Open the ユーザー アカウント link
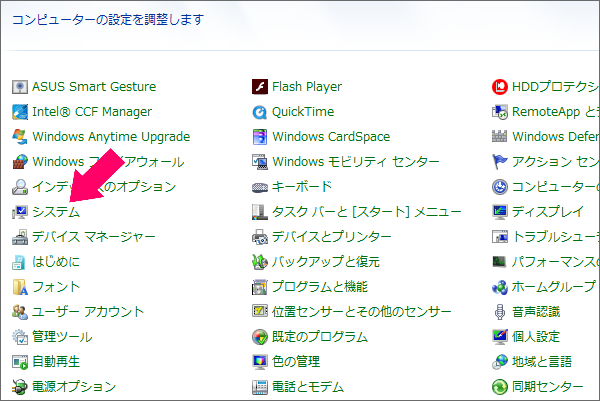 coord(88,312)
